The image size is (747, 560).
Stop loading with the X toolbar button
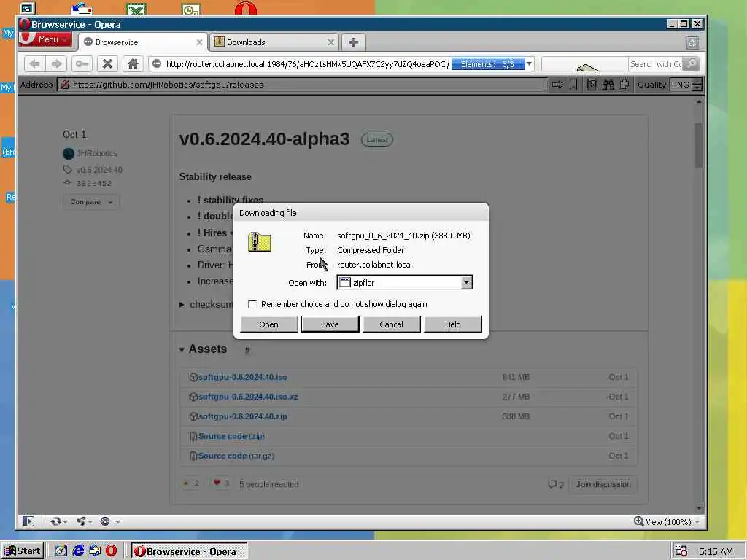pos(107,64)
